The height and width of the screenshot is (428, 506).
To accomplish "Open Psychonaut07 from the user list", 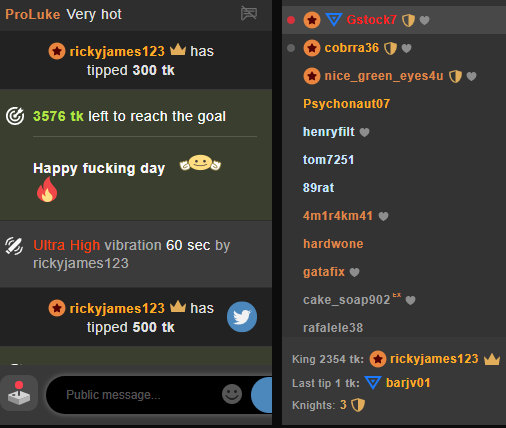I will pyautogui.click(x=346, y=104).
